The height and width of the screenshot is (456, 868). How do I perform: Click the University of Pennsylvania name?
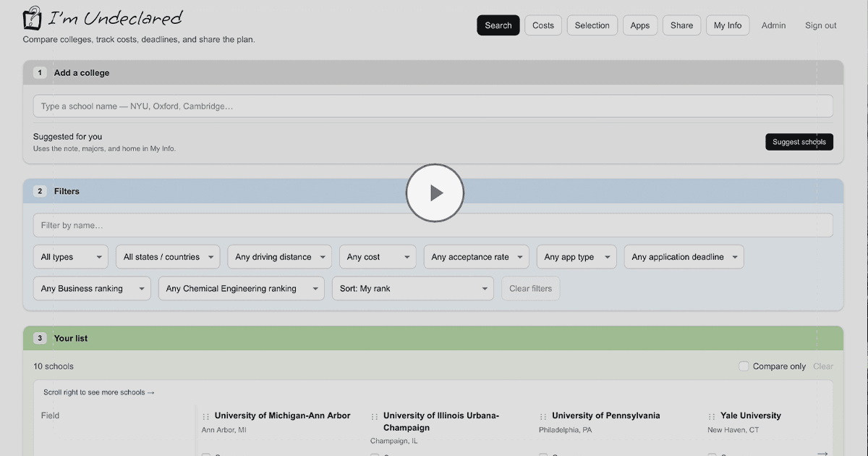pyautogui.click(x=606, y=415)
